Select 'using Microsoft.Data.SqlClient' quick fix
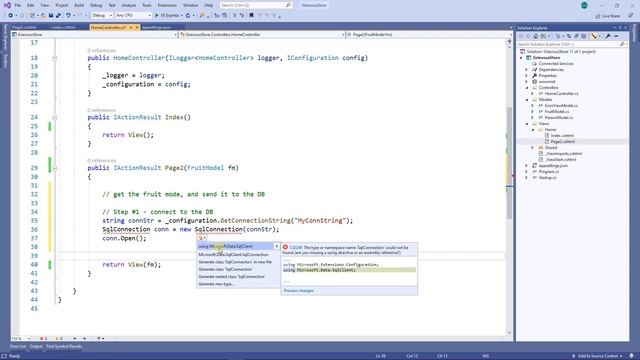 coord(235,247)
